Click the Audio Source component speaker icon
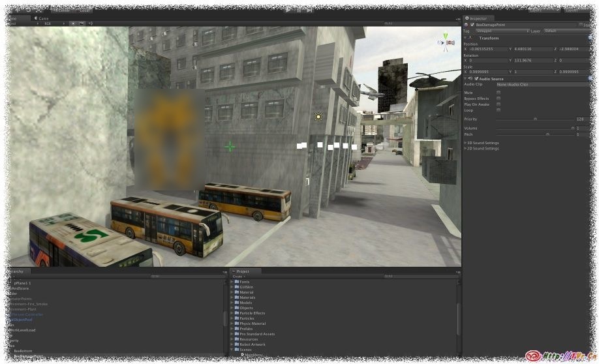Image resolution: width=599 pixels, height=364 pixels. pyautogui.click(x=470, y=79)
